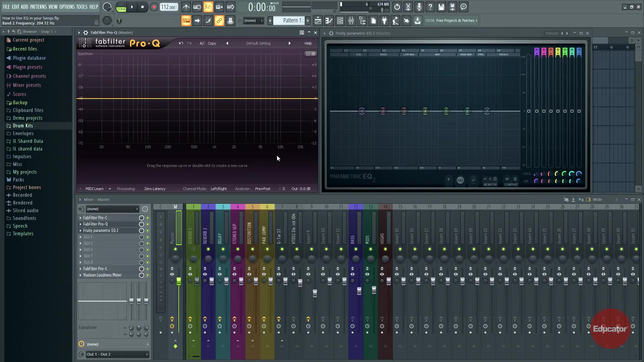Viewport: 644px width, 362px height.
Task: Click the BASS track volume fader
Action: 359,291
